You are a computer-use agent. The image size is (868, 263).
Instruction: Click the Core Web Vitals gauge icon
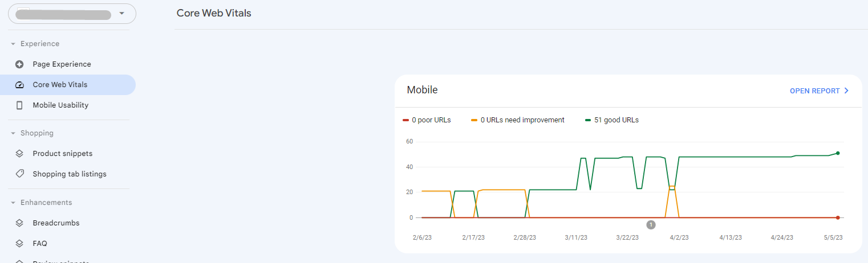19,85
